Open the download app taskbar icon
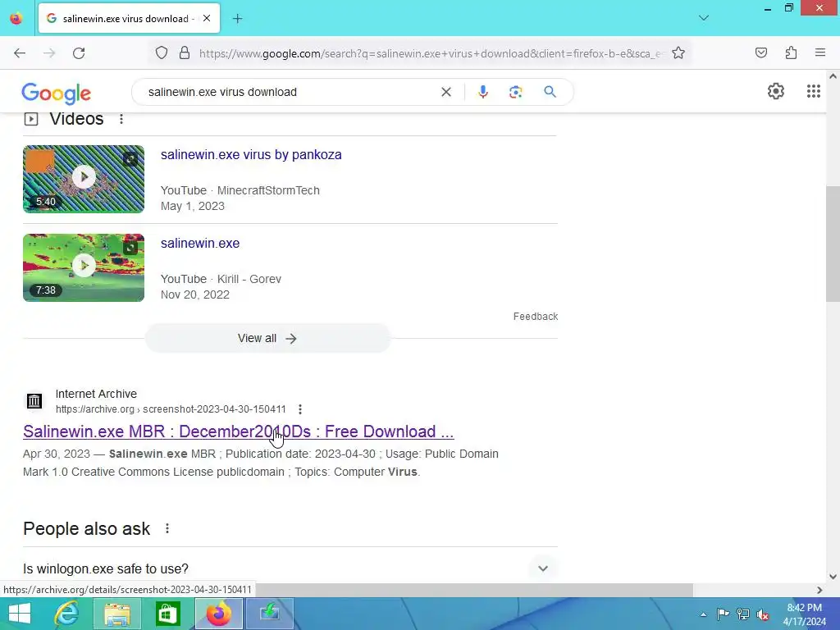 coord(269,614)
